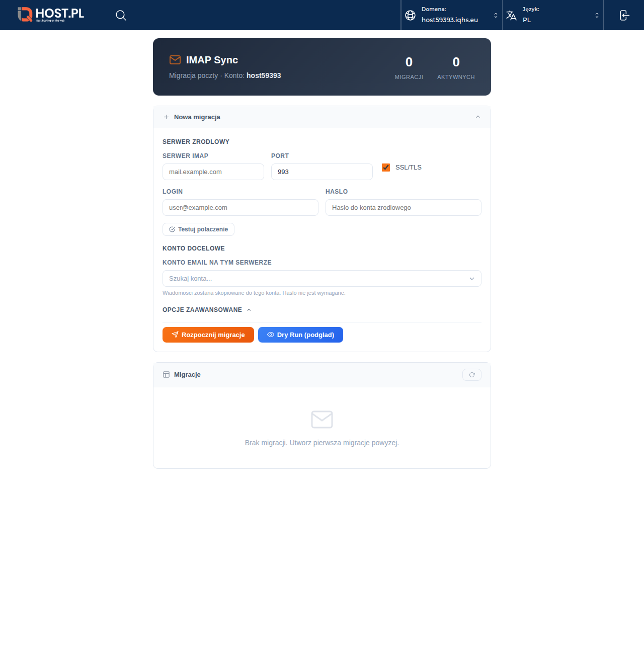Image resolution: width=644 pixels, height=664 pixels.
Task: Click the Rozpocznij migracje button
Action: (x=208, y=335)
